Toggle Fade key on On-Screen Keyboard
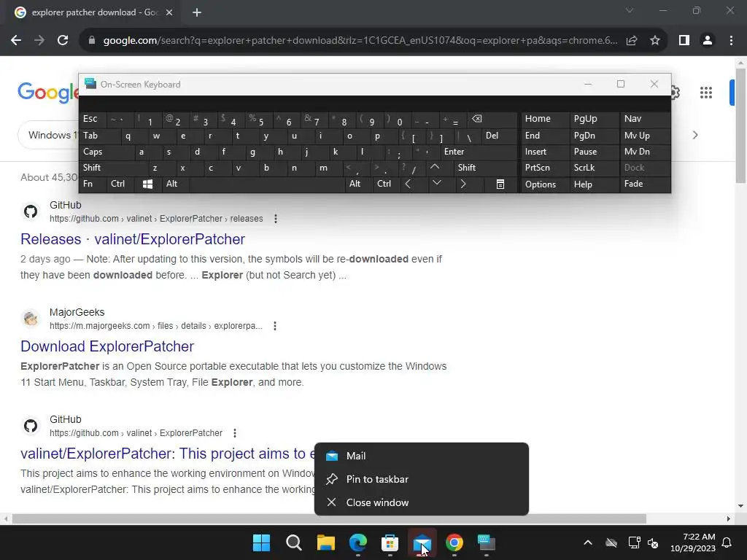Image resolution: width=747 pixels, height=560 pixels. [x=645, y=184]
